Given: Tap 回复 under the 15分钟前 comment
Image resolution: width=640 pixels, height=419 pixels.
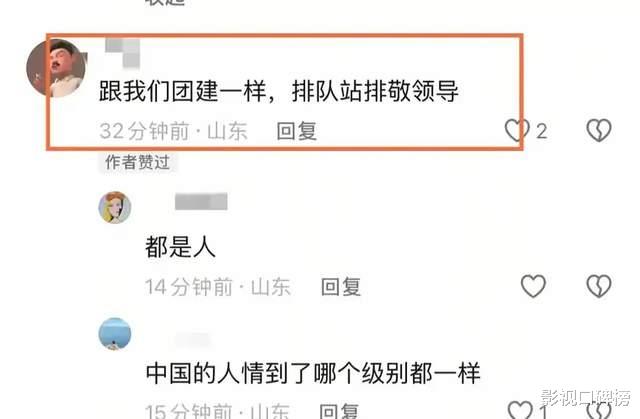Looking at the screenshot, I should (339, 411).
